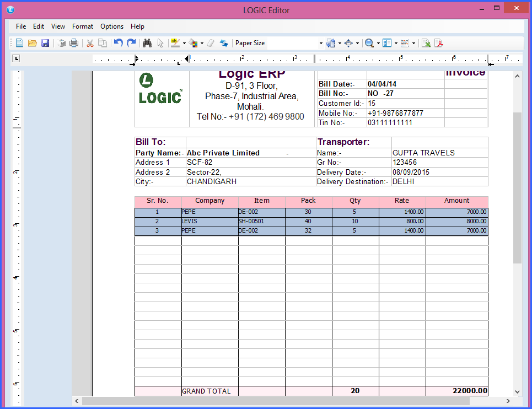
Task: Open print preview icon
Action: [x=61, y=43]
